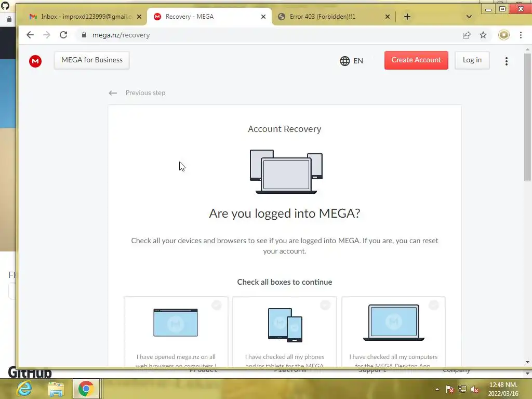Open the EN language selector

click(x=352, y=61)
